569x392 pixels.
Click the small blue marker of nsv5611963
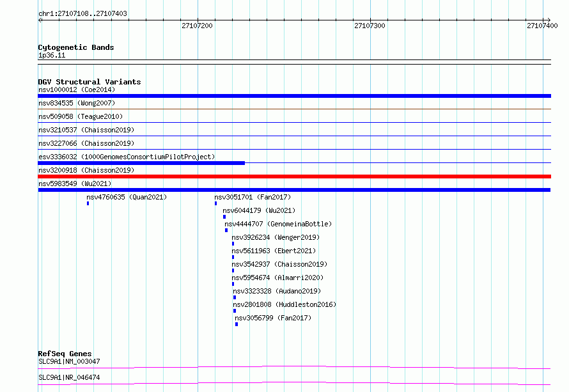pos(233,257)
